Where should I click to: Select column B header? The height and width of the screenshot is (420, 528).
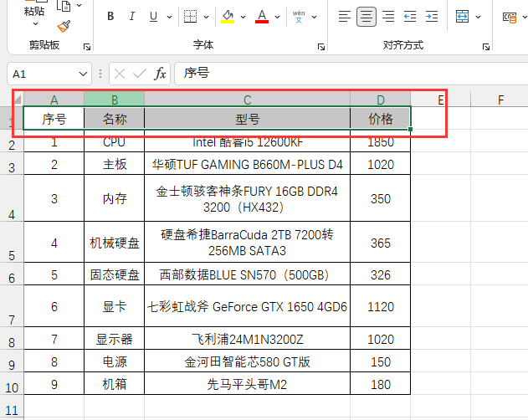point(114,100)
